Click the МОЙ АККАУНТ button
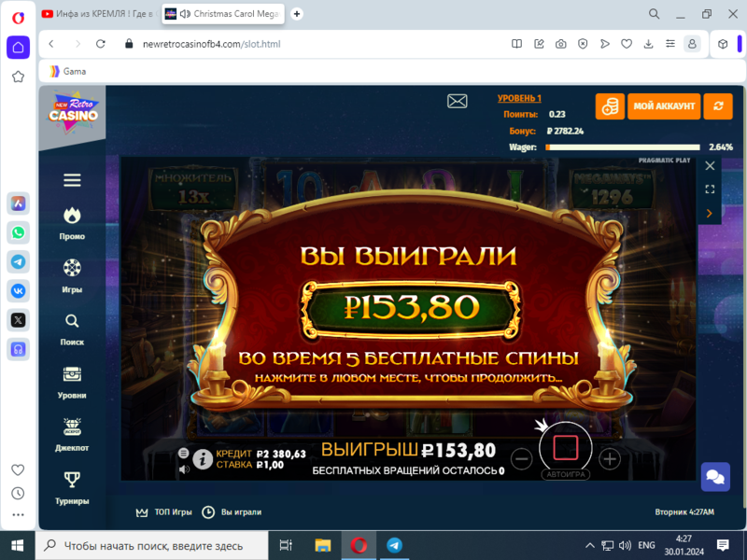 pyautogui.click(x=665, y=106)
